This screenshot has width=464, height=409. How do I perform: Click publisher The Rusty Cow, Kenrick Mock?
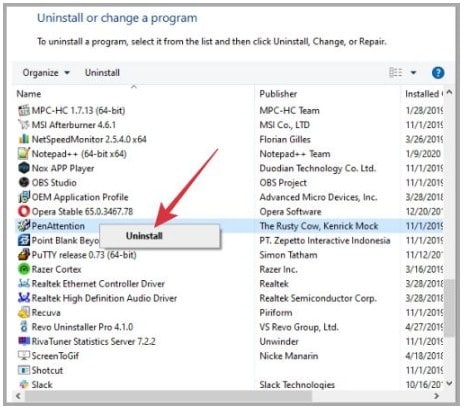(x=319, y=226)
